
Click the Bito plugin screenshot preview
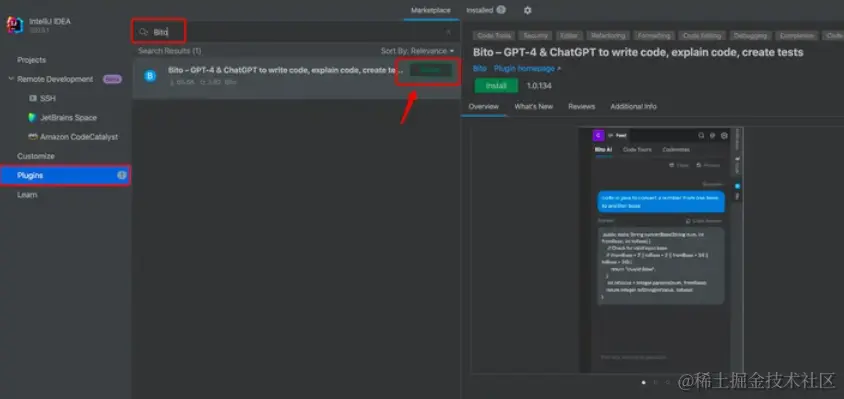(x=661, y=249)
